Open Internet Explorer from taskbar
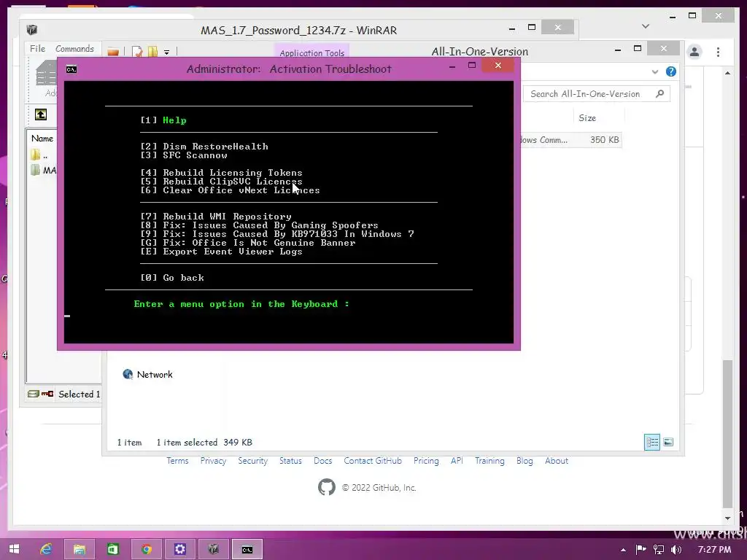747x560 pixels. click(46, 549)
